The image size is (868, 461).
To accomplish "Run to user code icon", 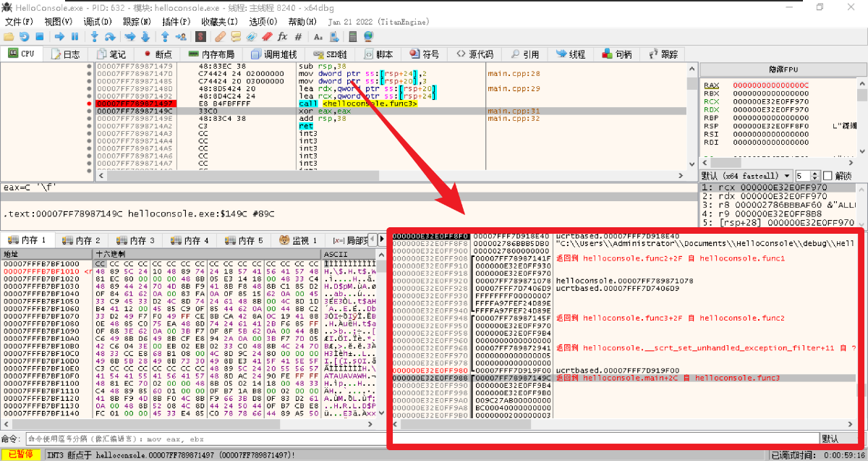I will [x=182, y=36].
